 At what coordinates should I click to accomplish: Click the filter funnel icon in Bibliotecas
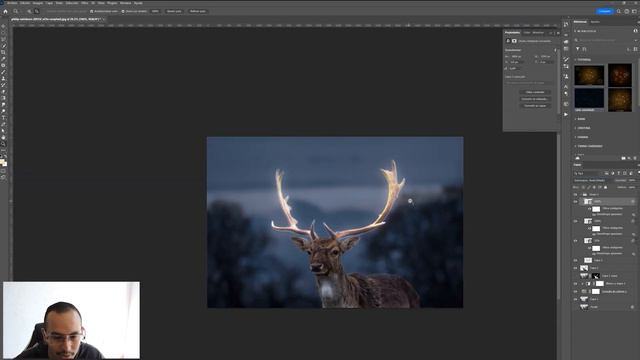[578, 49]
